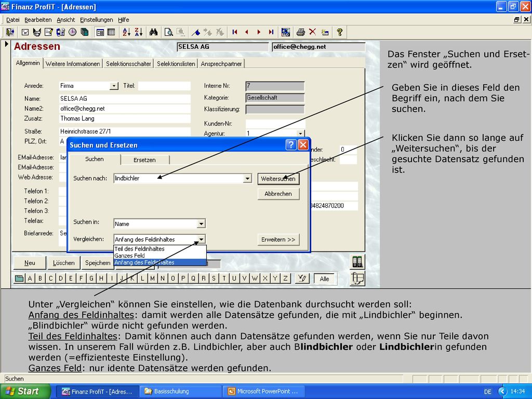The width and height of the screenshot is (532, 399).
Task: Open the Einstellungen menu
Action: pyautogui.click(x=96, y=20)
